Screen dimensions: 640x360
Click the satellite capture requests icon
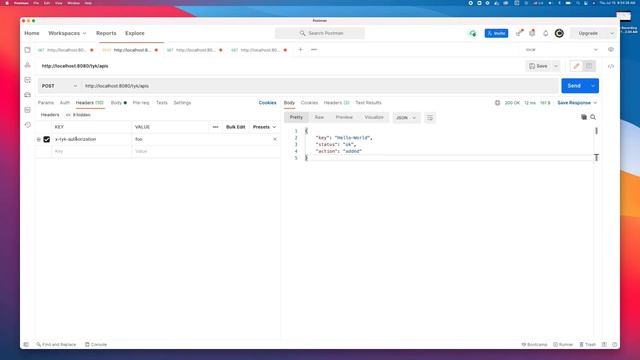[519, 33]
